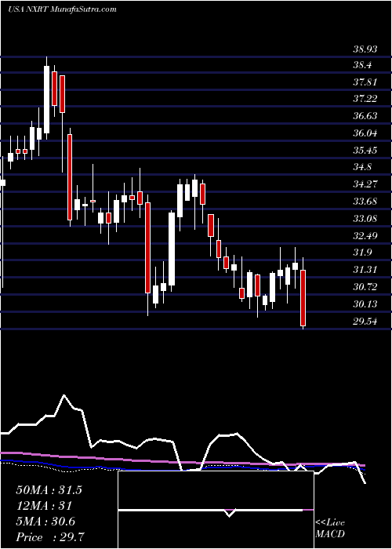Click the 35.45 price axis label

coord(365,151)
